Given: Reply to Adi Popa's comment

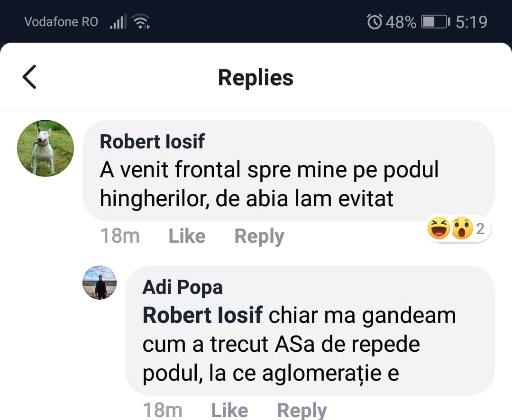Looking at the screenshot, I should click(x=302, y=410).
